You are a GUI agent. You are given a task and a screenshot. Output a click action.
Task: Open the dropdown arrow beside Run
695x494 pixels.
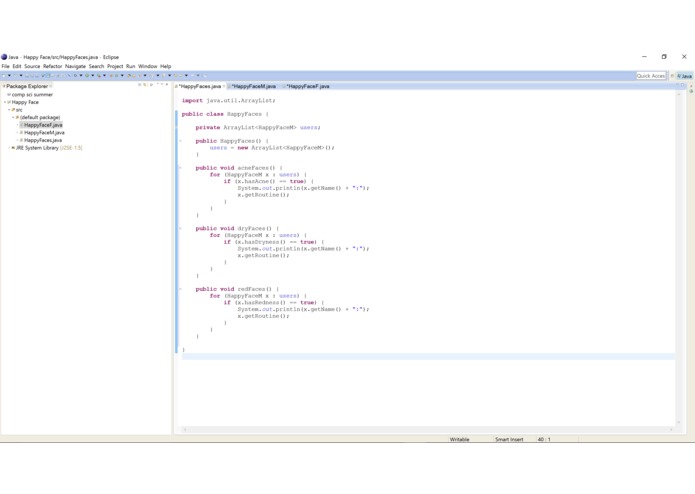click(93, 76)
